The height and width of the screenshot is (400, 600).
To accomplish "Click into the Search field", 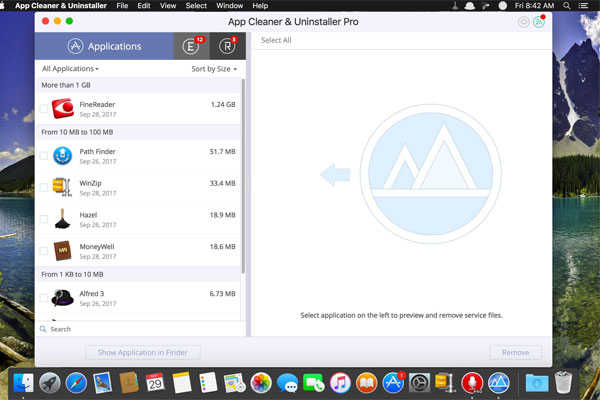I will tap(140, 329).
